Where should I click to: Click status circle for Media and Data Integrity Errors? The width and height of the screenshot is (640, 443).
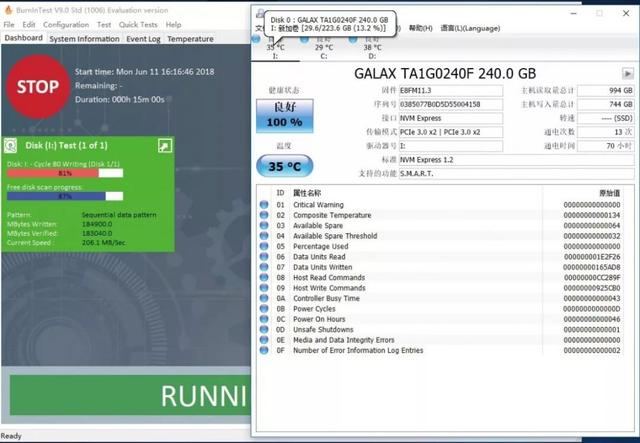pyautogui.click(x=264, y=340)
